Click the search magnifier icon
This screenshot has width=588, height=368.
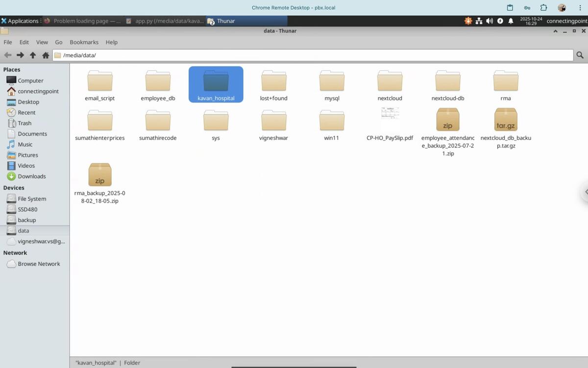[x=580, y=55]
